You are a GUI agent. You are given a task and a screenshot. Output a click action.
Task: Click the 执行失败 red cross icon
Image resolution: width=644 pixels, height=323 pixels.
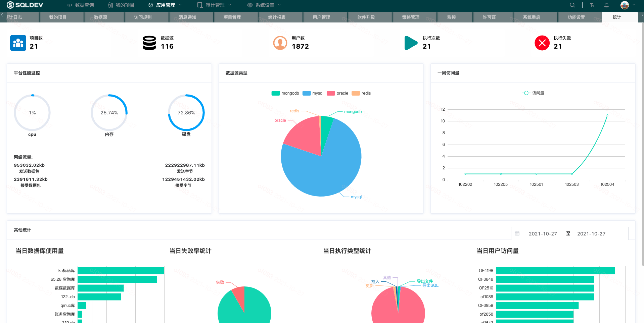point(542,43)
